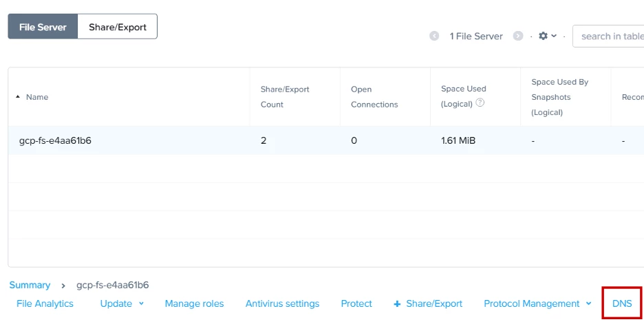
Task: Click the Summary breadcrumb link
Action: pos(30,285)
